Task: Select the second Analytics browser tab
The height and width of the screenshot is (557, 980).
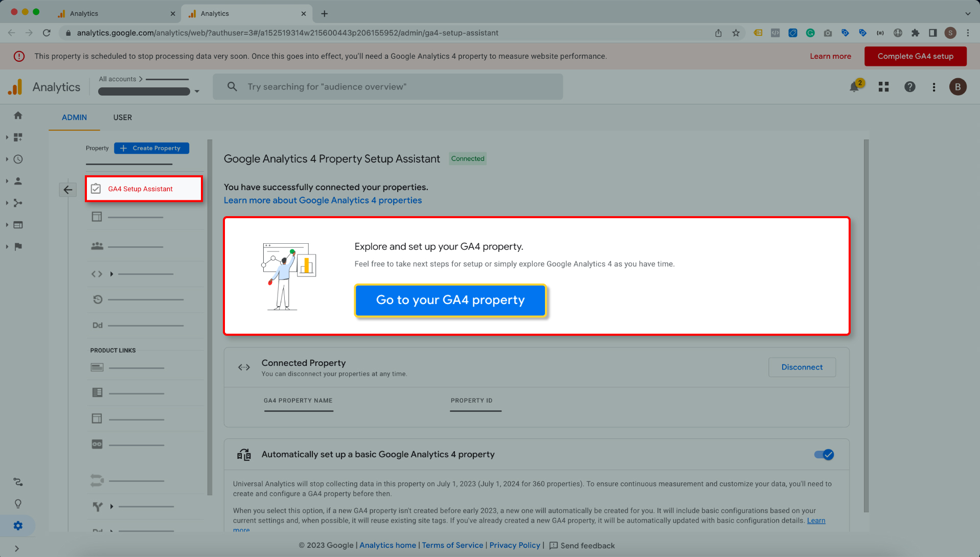Action: click(x=246, y=14)
